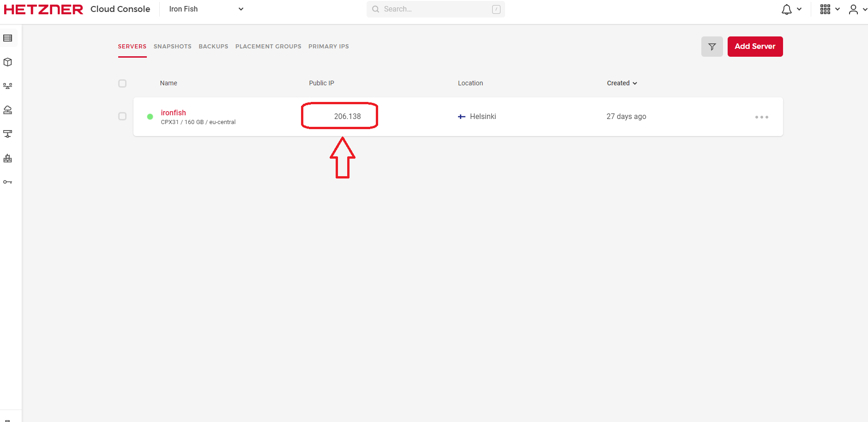The width and height of the screenshot is (868, 422).
Task: Click the green server status dot
Action: click(x=150, y=117)
